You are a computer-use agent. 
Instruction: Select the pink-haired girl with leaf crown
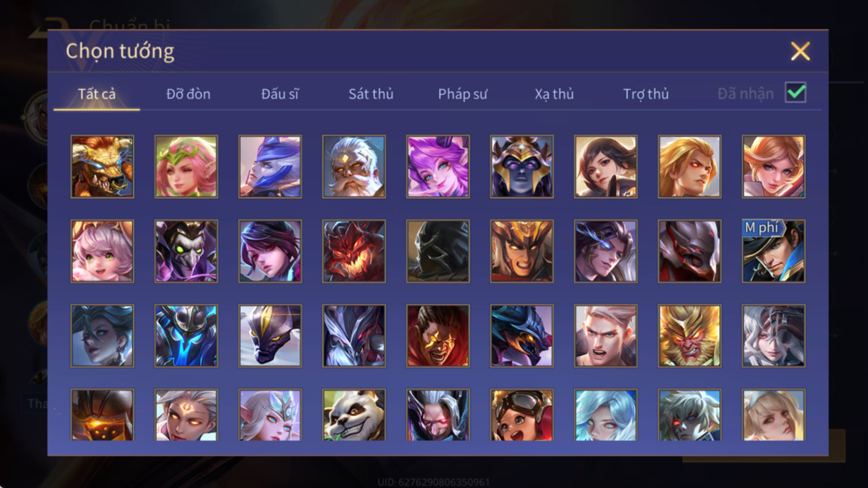coord(186,166)
